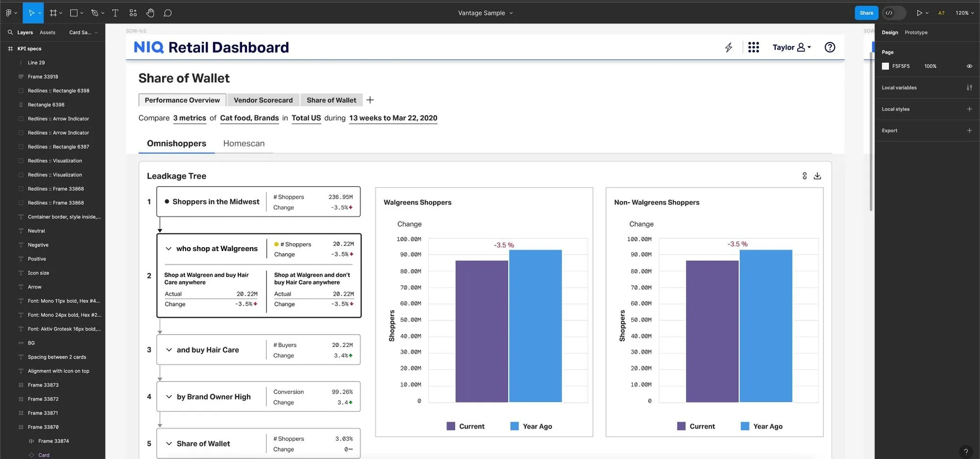The image size is (980, 459).
Task: Open the nine-dot apps grid icon
Action: click(x=754, y=47)
